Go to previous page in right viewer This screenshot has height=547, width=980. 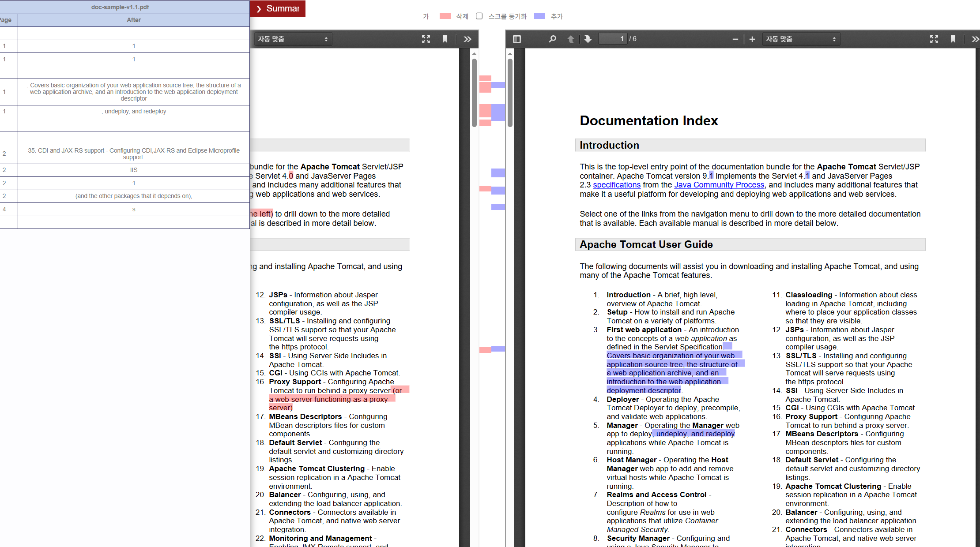(570, 39)
